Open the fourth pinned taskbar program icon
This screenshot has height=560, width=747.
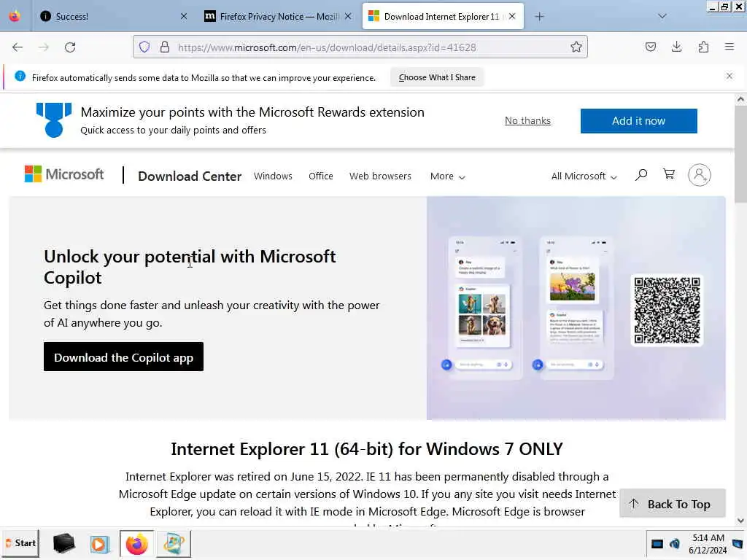(174, 544)
